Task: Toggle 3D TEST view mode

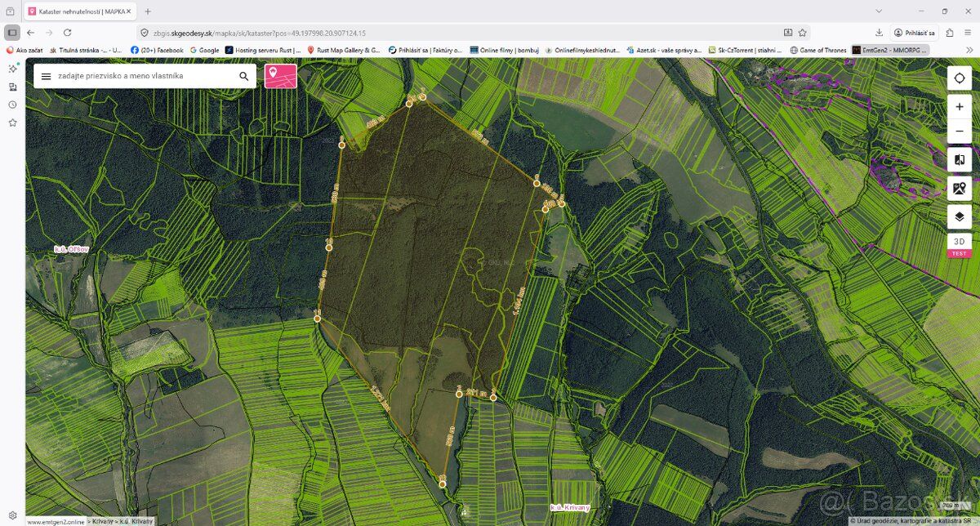Action: pos(959,245)
